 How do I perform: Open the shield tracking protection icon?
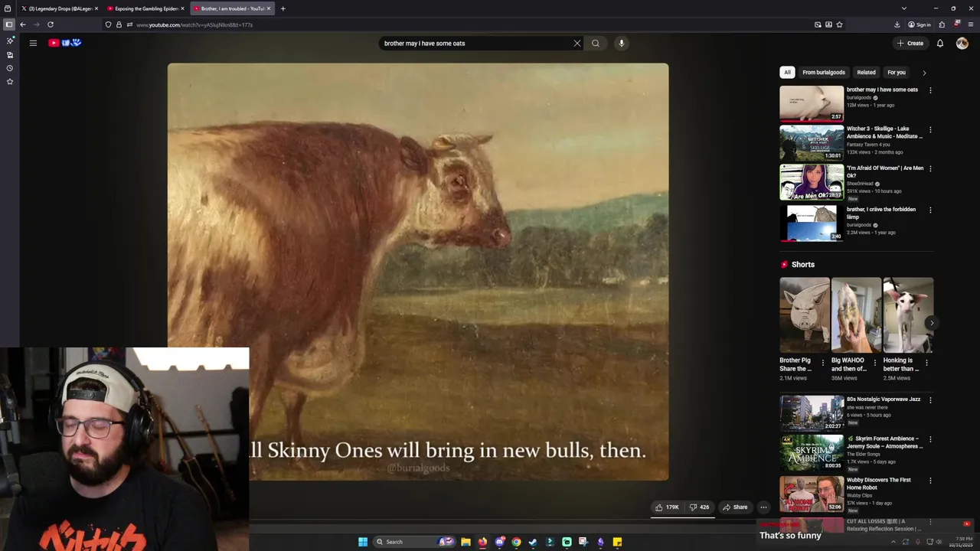click(108, 24)
